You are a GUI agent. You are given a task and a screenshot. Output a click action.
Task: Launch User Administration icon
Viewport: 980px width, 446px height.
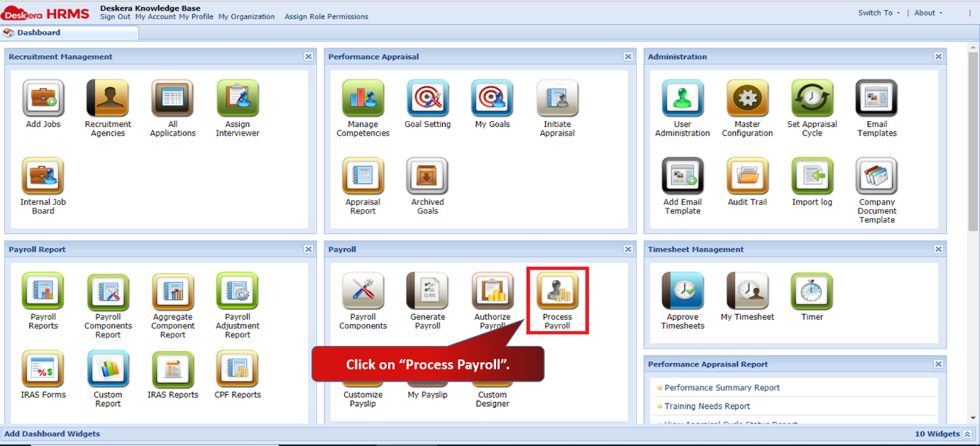tap(683, 98)
